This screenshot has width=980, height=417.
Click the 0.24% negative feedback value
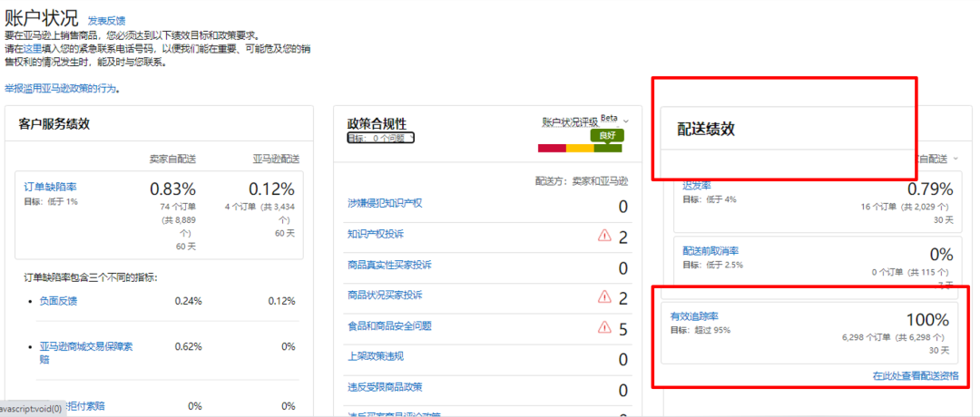tap(188, 301)
